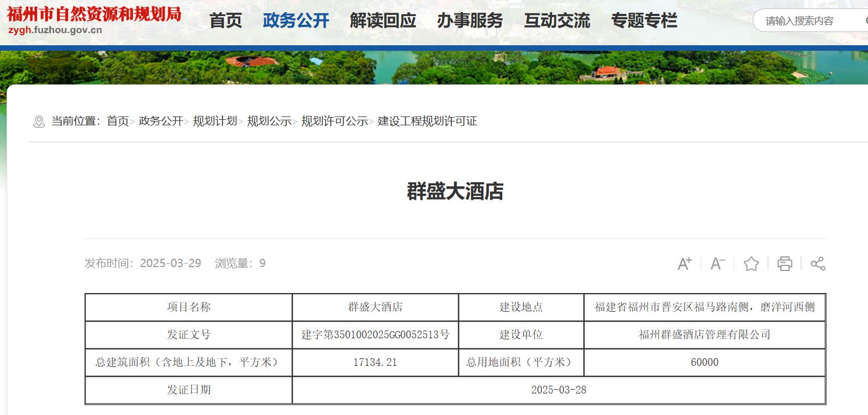Go to 规划计划 in the breadcrumb
Viewport: 868px width, 415px height.
tap(215, 121)
